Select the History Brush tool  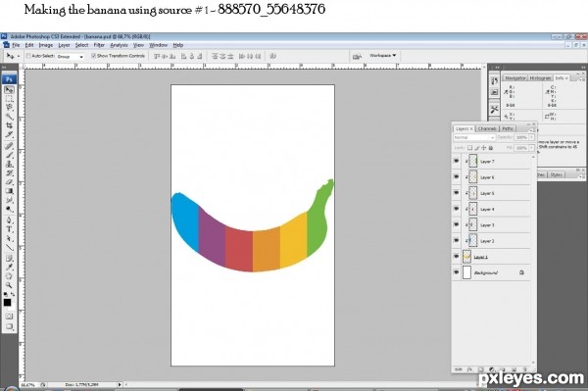9,172
